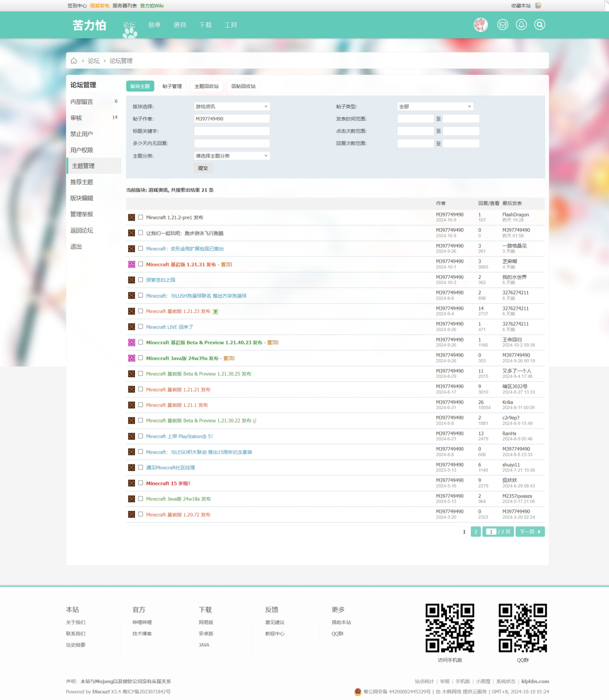Tick checkbox for Minecraft 基岩版 1.21.21 发布
The height and width of the screenshot is (700, 609).
click(141, 389)
